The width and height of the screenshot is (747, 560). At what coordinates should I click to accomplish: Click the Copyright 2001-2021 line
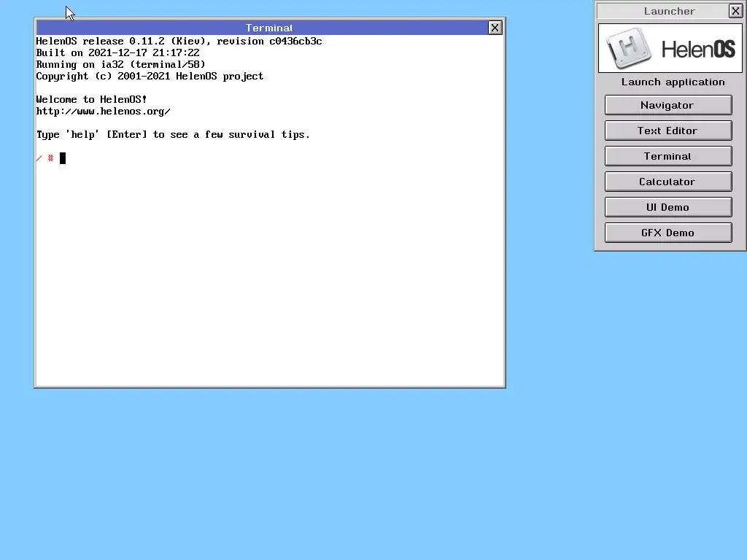pyautogui.click(x=150, y=76)
